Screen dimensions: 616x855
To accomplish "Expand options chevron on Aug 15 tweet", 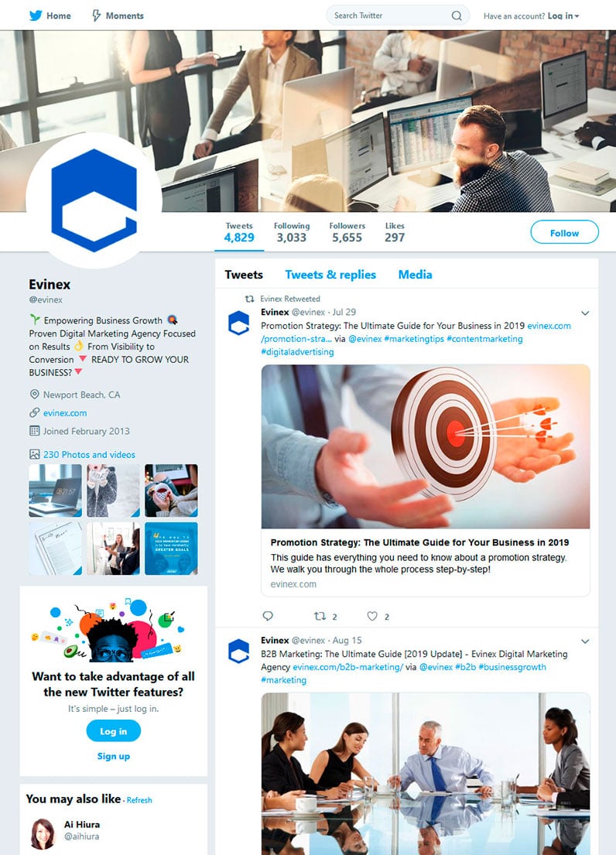I will point(585,641).
